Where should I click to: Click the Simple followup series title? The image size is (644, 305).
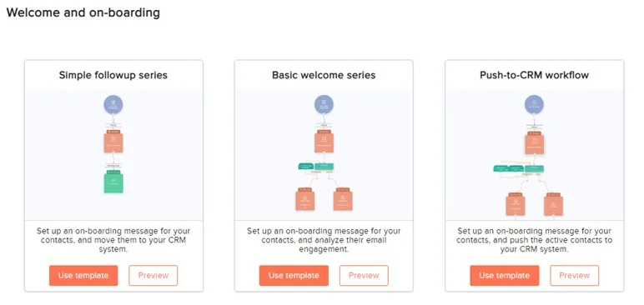[x=113, y=75]
